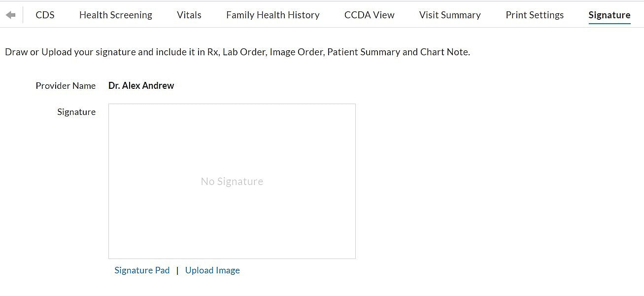Click the Upload Image link
Viewport: 644px width, 296px height.
click(212, 270)
